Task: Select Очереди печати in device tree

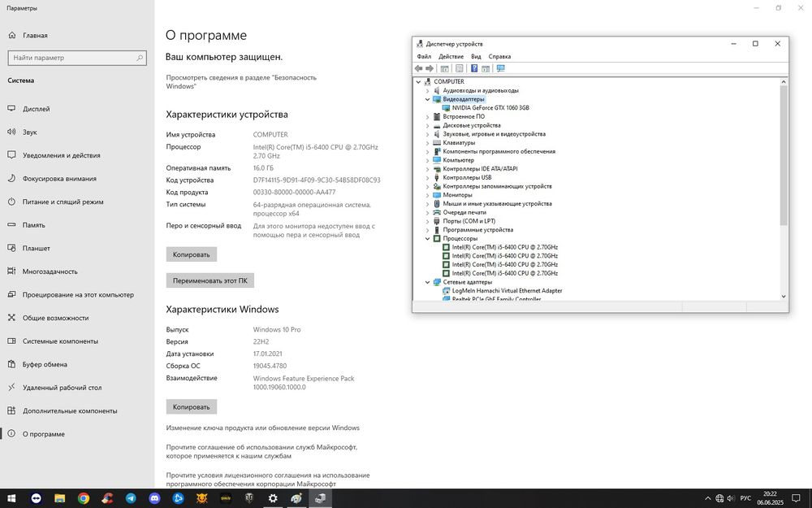Action: [x=464, y=212]
